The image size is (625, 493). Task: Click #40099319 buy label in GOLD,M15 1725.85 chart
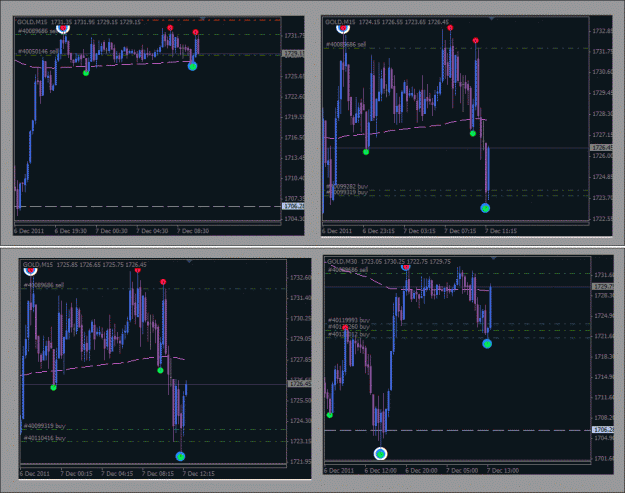point(44,426)
